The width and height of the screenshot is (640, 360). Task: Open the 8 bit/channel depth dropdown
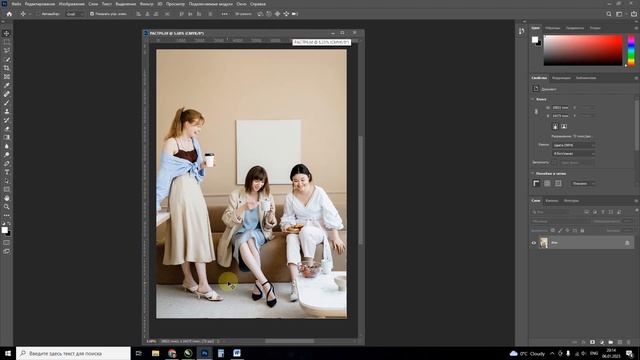[573, 153]
